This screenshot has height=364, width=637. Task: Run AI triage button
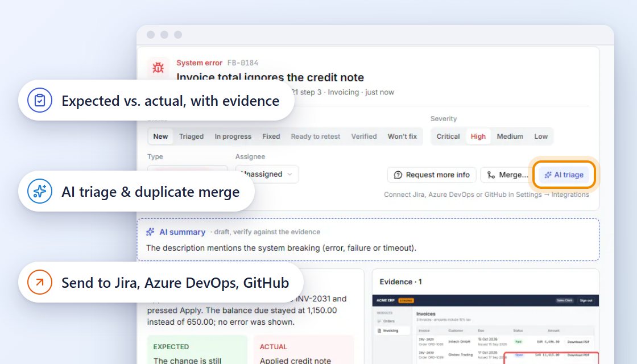pyautogui.click(x=564, y=175)
